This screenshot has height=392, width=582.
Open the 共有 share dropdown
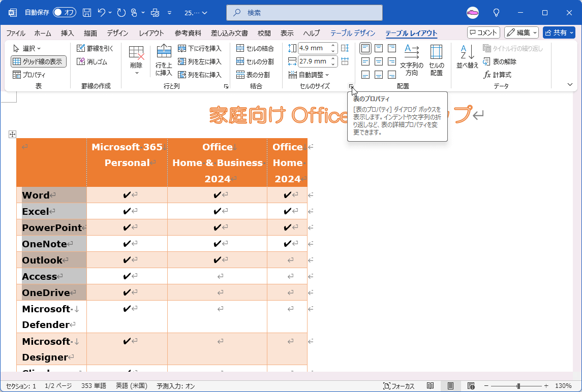click(559, 32)
